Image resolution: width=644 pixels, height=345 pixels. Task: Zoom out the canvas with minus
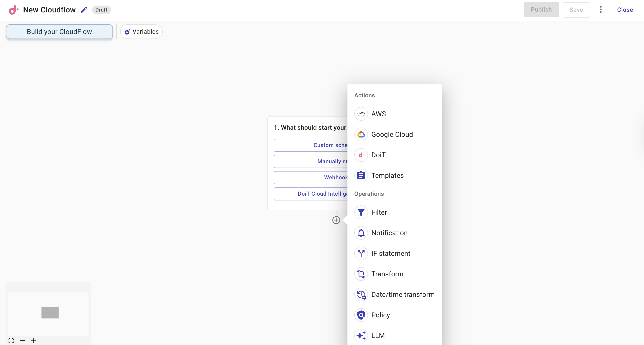[x=22, y=341]
